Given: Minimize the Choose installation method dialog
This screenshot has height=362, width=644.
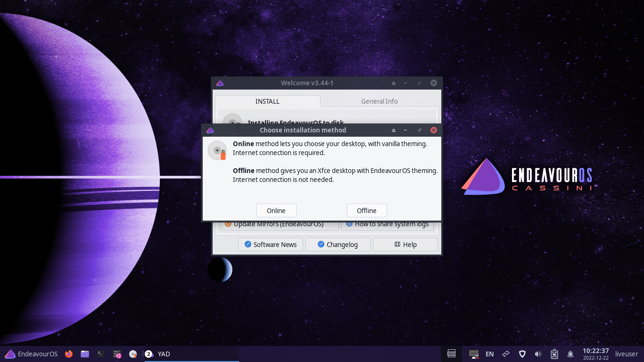Looking at the screenshot, I should click(405, 130).
